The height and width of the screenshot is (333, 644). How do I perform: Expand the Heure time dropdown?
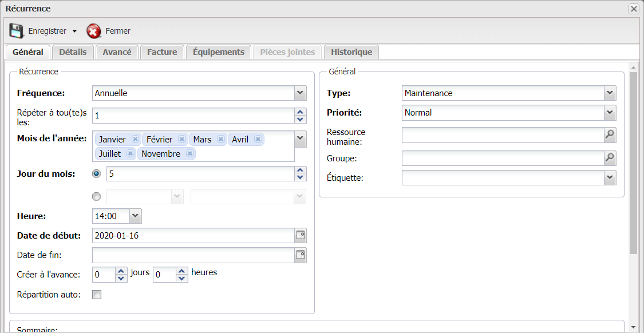click(136, 216)
